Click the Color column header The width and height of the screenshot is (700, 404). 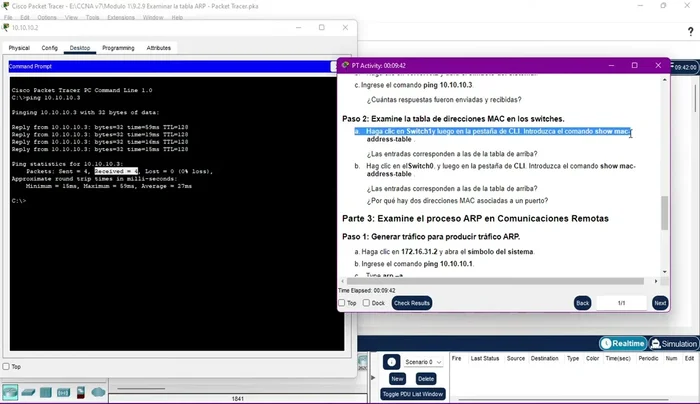[x=592, y=358]
